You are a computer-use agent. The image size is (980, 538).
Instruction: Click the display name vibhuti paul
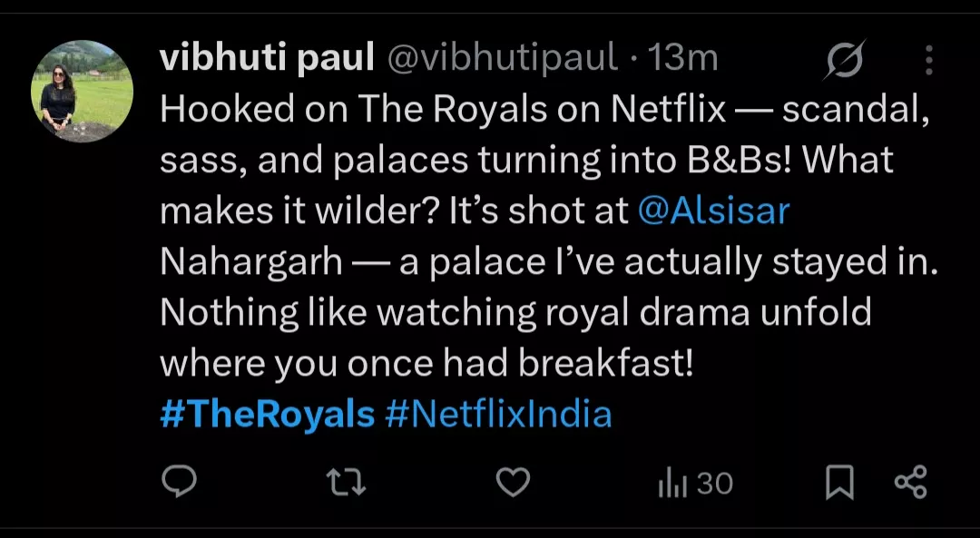coord(267,59)
